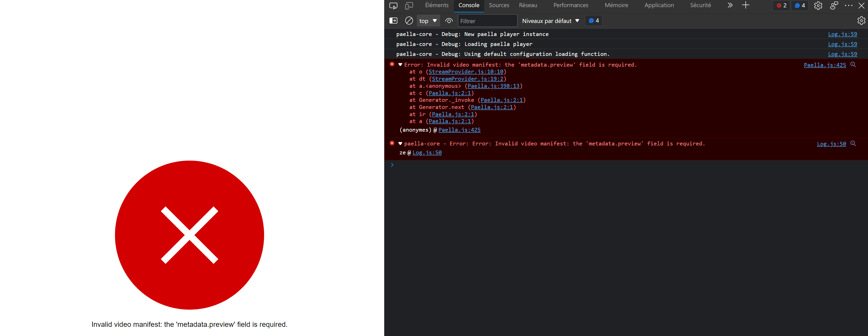This screenshot has height=336, width=868.
Task: Switch to the Sources tab
Action: tap(499, 5)
